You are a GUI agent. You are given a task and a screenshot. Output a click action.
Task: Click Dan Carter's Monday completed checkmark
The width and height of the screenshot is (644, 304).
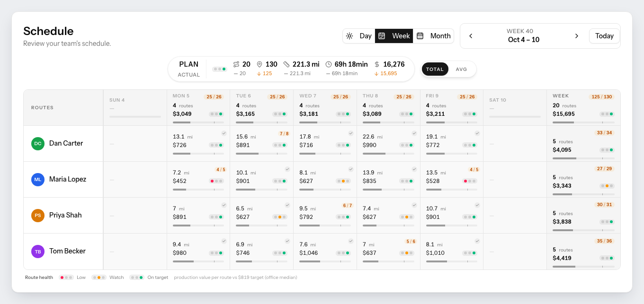(224, 133)
